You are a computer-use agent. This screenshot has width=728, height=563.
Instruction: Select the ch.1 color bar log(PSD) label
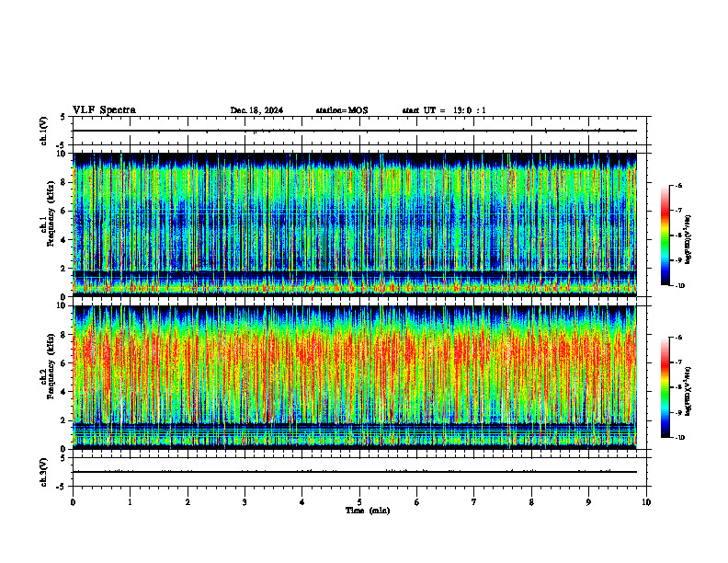coord(688,240)
